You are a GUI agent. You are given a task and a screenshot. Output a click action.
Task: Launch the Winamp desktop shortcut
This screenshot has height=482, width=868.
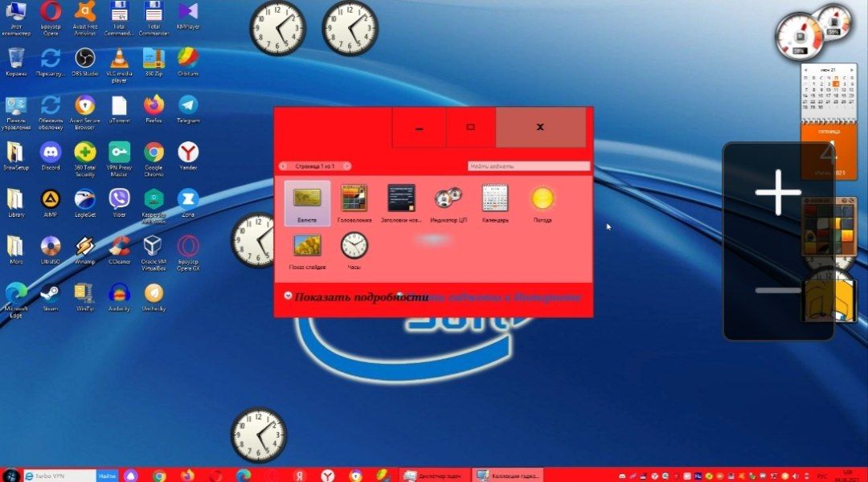84,251
